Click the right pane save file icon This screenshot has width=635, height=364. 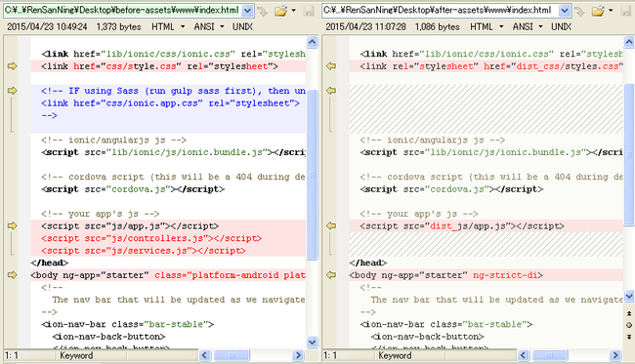click(x=626, y=11)
